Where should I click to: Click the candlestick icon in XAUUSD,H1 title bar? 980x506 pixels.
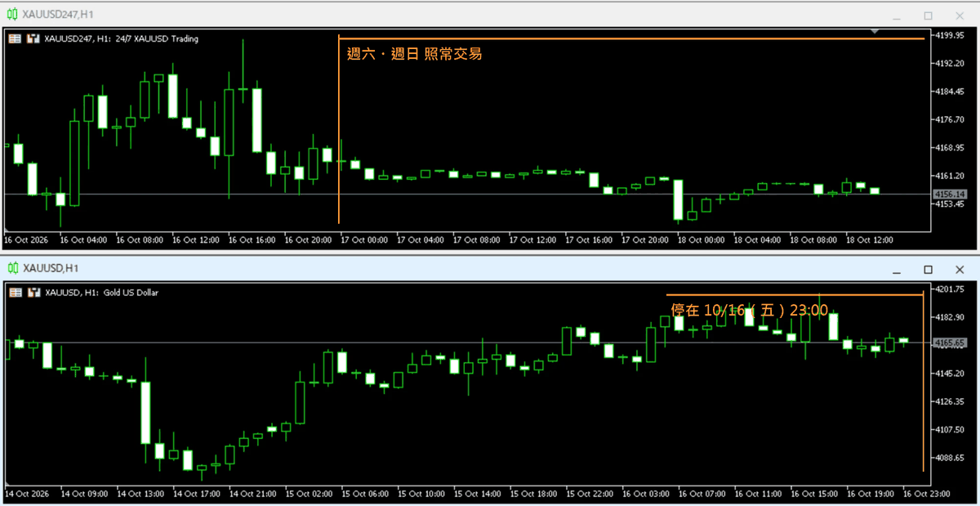[x=13, y=268]
